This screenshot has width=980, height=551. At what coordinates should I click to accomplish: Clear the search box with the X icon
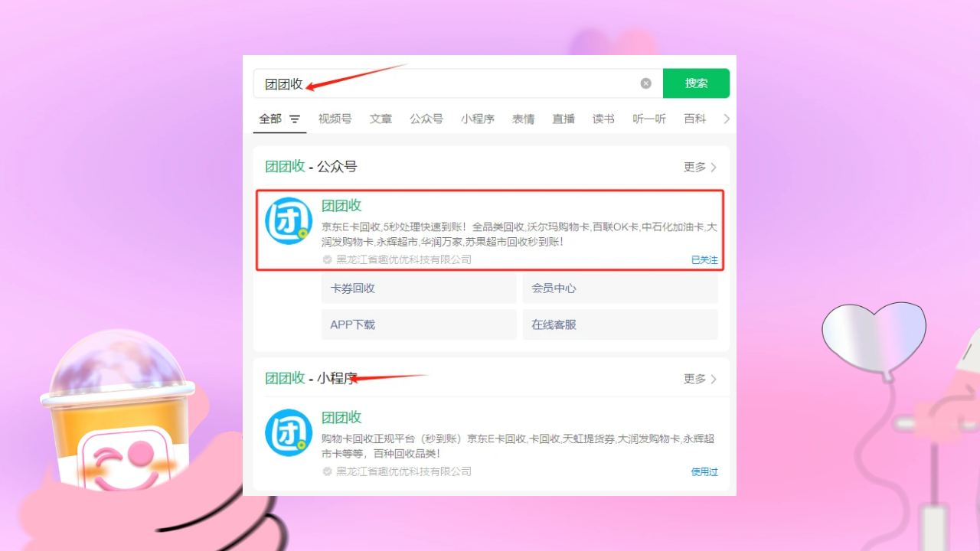coord(646,83)
